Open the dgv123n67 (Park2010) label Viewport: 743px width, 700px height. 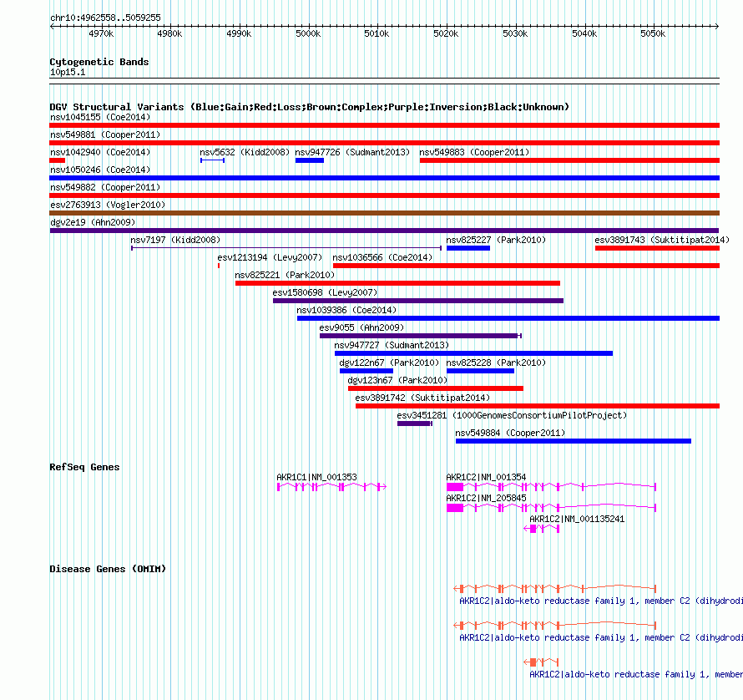click(x=397, y=380)
